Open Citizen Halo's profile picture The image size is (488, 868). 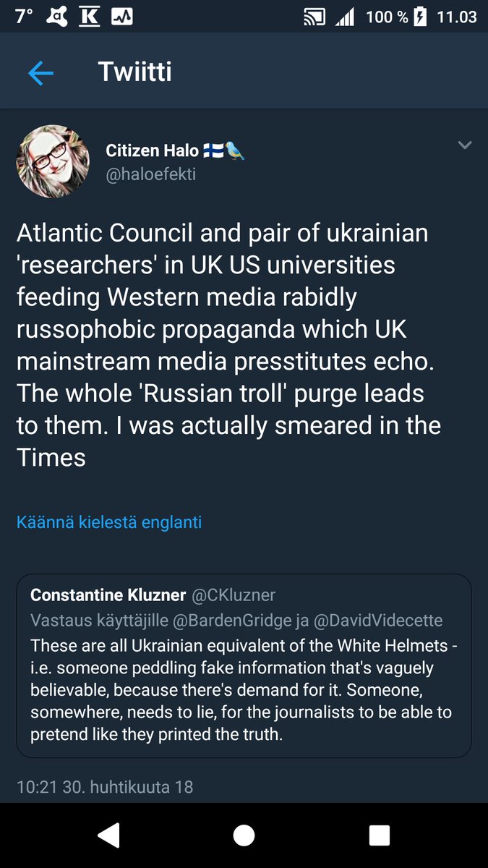(x=47, y=160)
